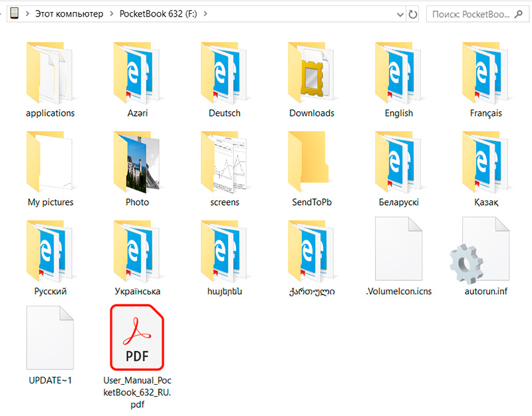Refresh the current folder view

[413, 14]
